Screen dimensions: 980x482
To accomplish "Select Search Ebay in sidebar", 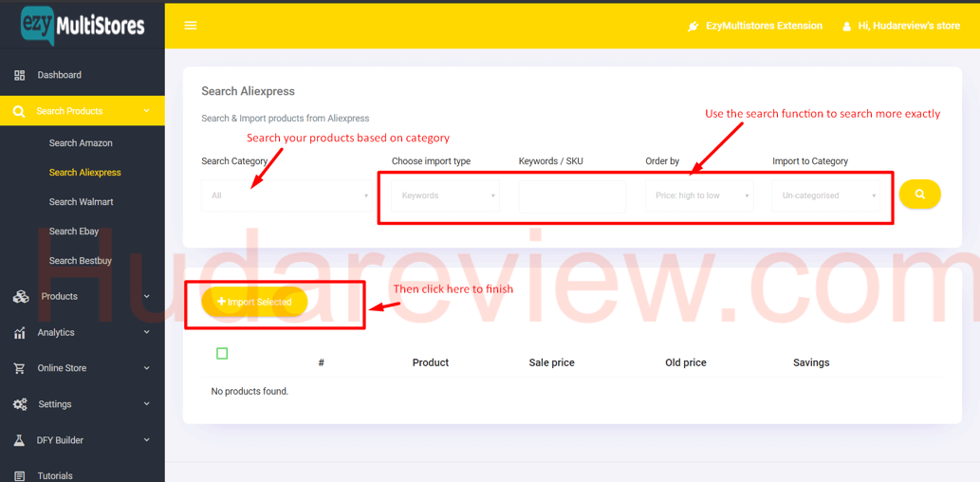I will click(74, 232).
